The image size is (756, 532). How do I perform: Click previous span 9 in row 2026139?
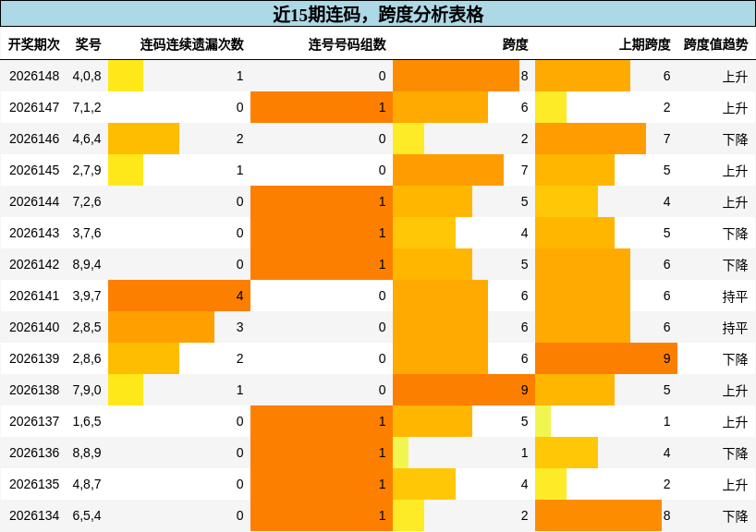(x=666, y=358)
